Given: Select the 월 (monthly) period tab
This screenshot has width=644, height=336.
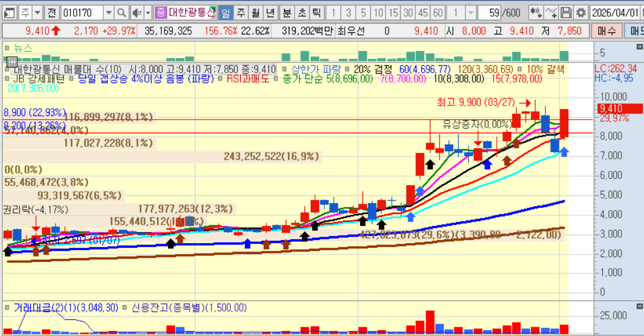Looking at the screenshot, I should pos(255,12).
